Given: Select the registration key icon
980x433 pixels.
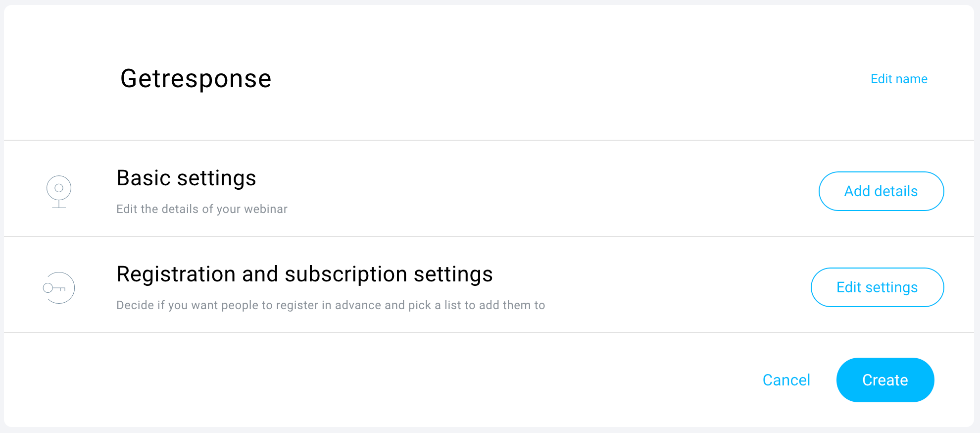Looking at the screenshot, I should [x=58, y=288].
